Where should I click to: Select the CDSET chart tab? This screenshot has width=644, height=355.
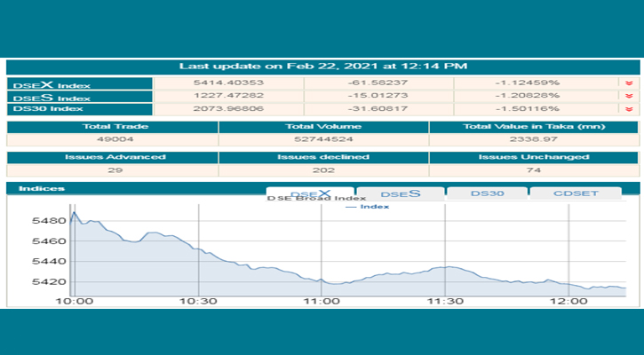(x=576, y=193)
